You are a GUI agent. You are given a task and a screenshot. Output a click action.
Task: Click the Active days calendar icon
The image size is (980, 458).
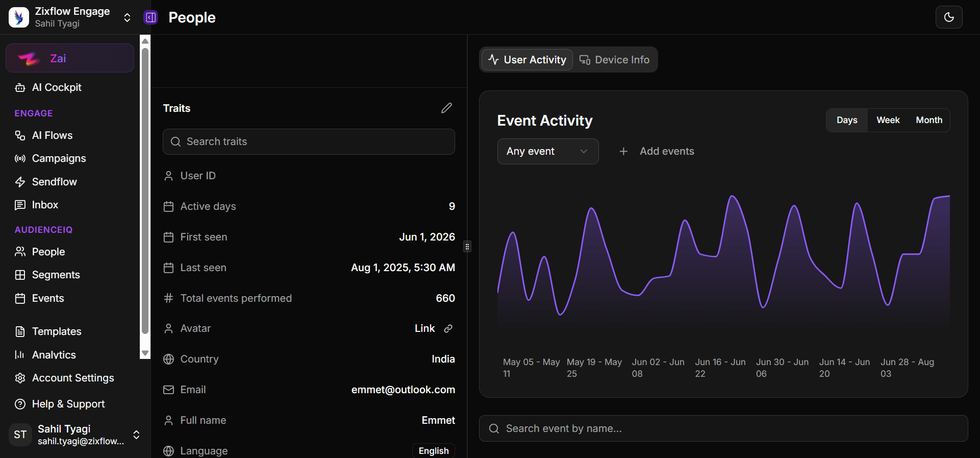pos(168,206)
